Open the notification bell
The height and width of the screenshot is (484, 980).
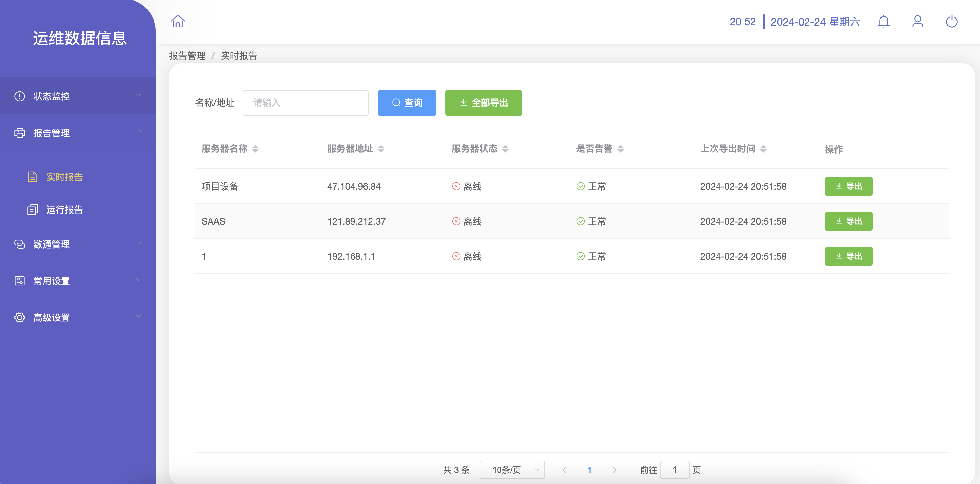tap(883, 21)
